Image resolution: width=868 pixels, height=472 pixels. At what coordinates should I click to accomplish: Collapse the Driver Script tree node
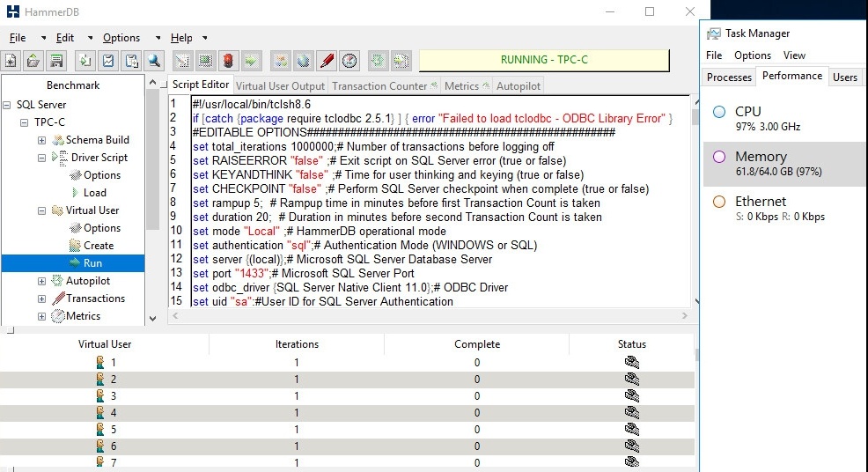click(42, 158)
